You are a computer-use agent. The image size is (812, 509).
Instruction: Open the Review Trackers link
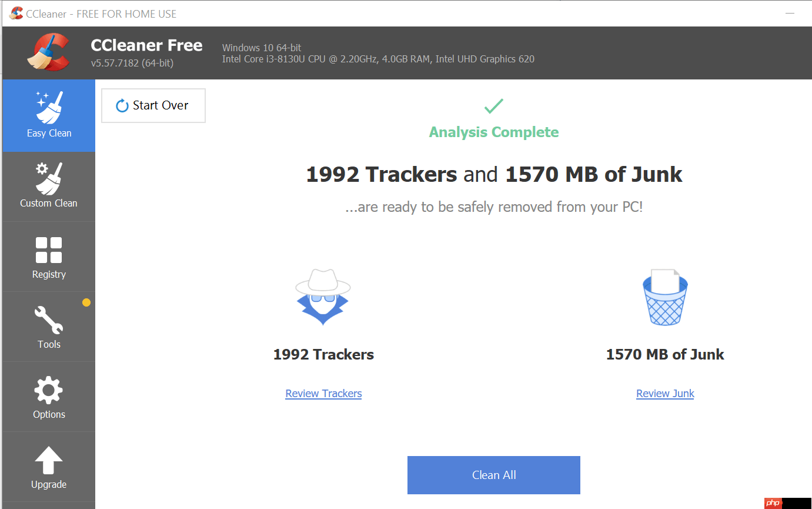(x=323, y=394)
